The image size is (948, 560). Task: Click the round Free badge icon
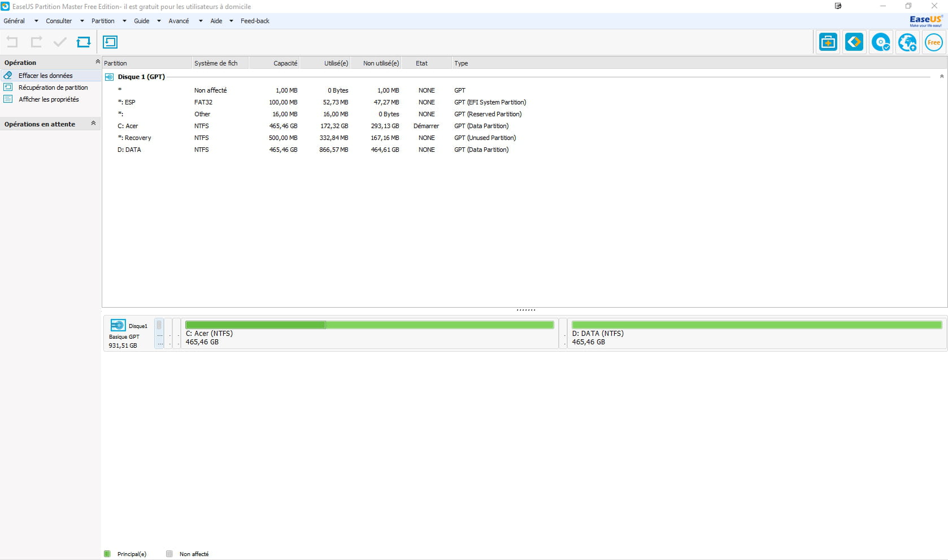coord(933,42)
